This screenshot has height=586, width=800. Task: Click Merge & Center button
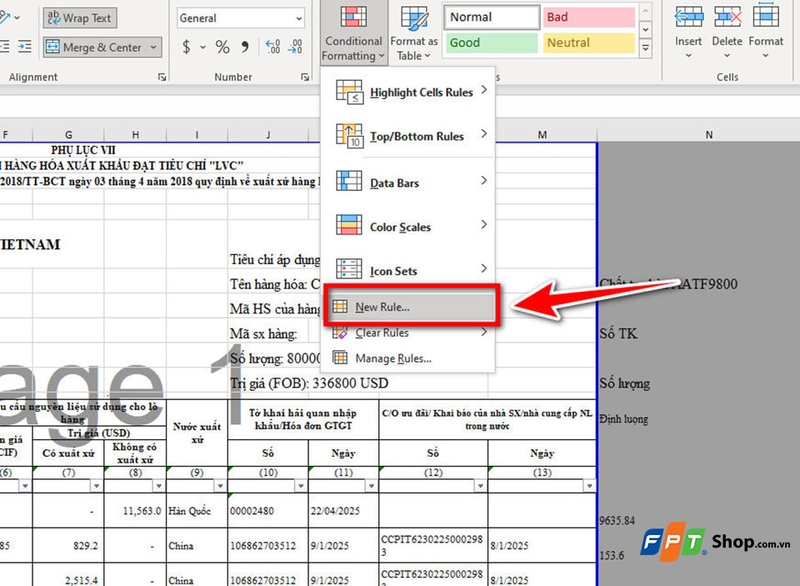pyautogui.click(x=94, y=47)
